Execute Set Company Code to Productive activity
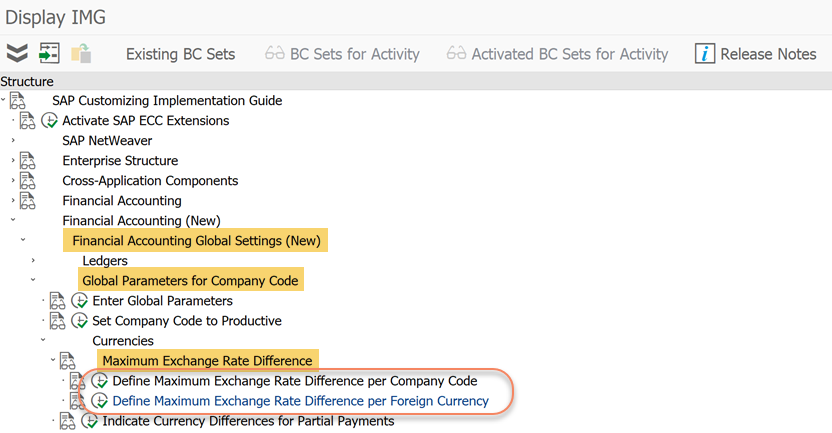 click(80, 321)
